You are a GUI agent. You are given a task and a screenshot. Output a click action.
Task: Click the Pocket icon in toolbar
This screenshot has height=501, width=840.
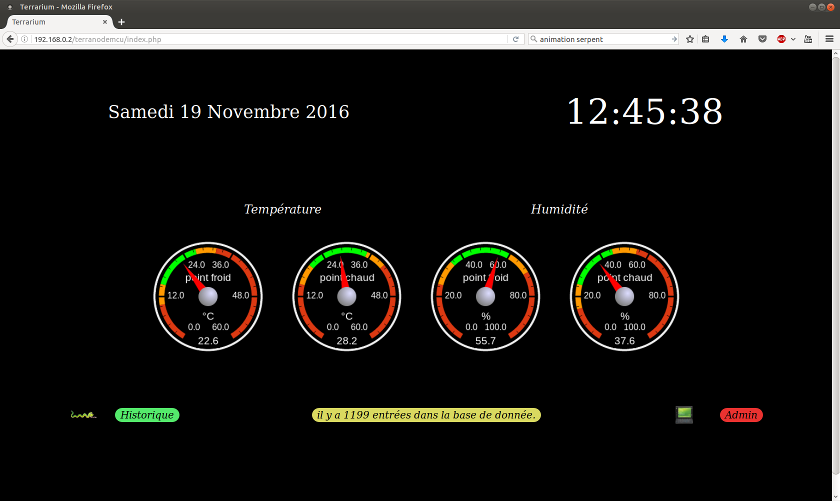point(762,39)
